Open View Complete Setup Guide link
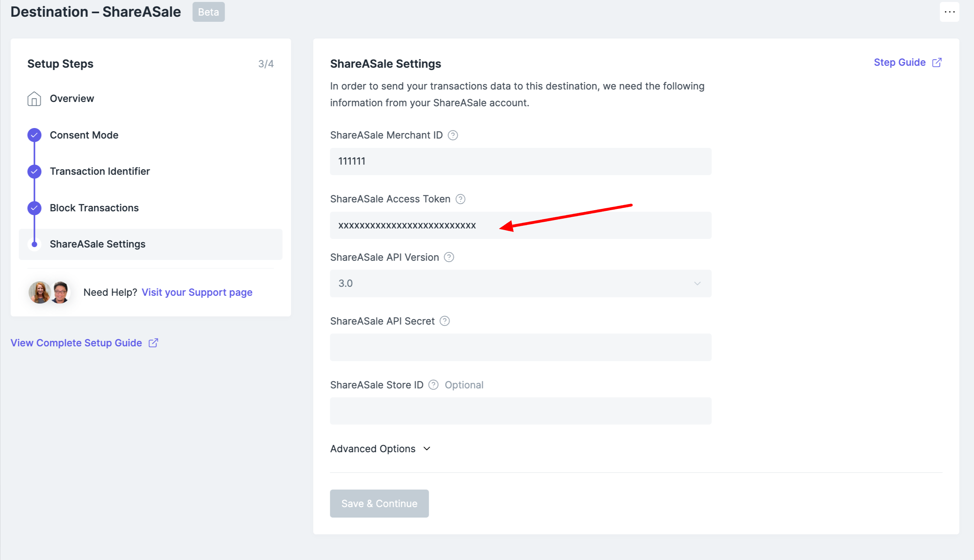 tap(76, 343)
